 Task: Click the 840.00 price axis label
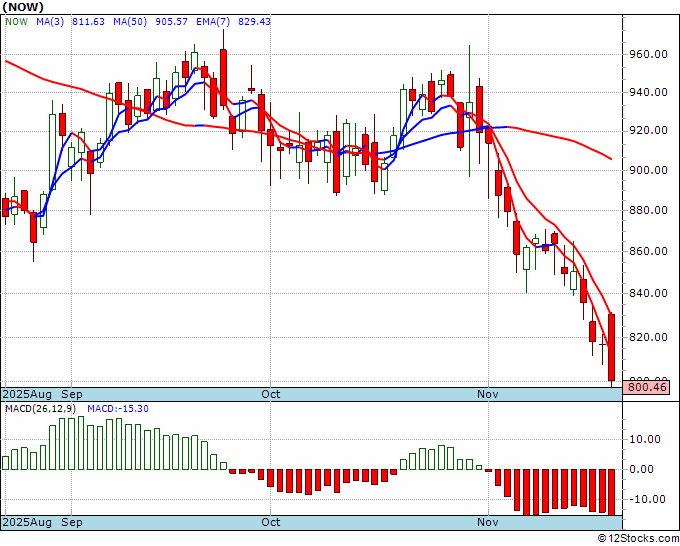648,293
